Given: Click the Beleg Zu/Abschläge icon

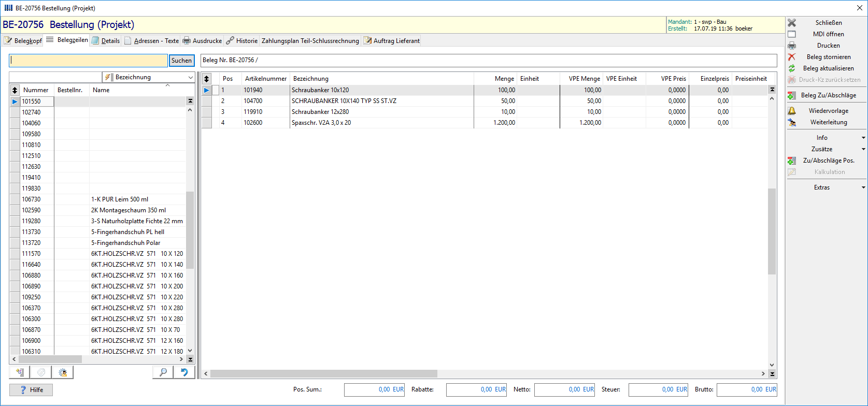Looking at the screenshot, I should (x=792, y=95).
